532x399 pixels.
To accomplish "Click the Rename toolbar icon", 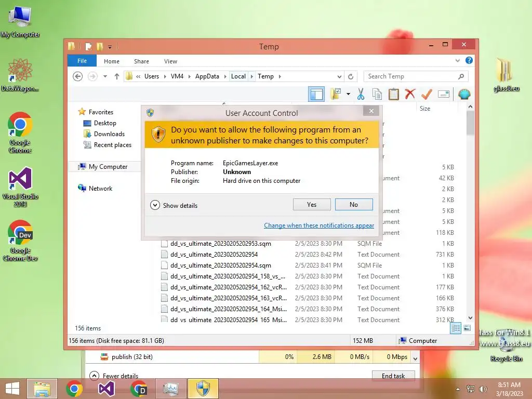I will point(444,94).
